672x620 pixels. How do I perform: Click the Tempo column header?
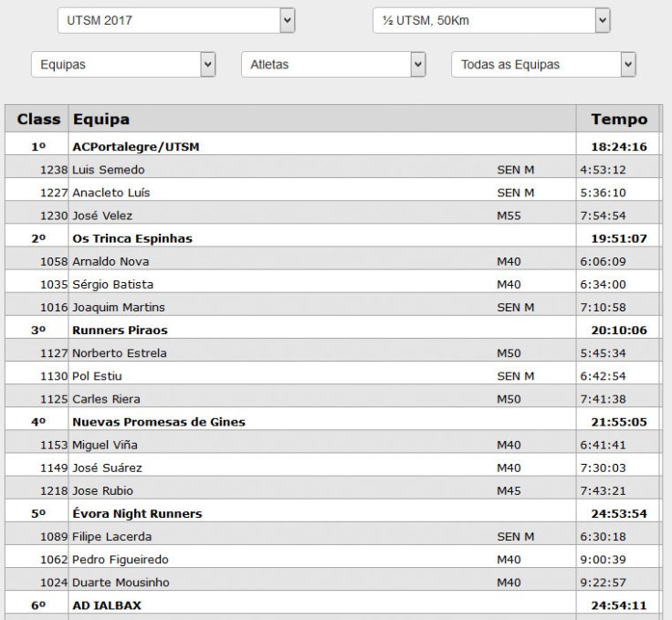pyautogui.click(x=618, y=119)
